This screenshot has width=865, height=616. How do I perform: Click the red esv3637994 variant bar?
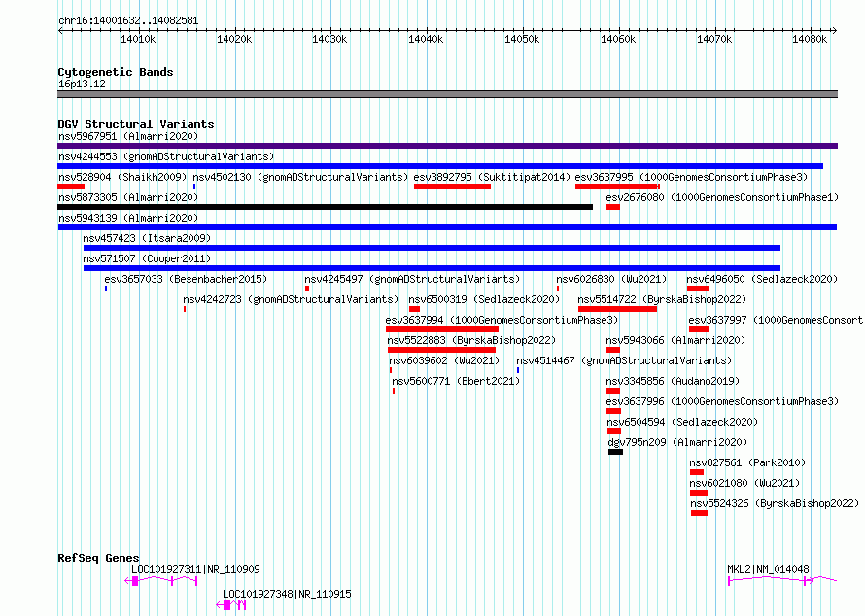442,329
